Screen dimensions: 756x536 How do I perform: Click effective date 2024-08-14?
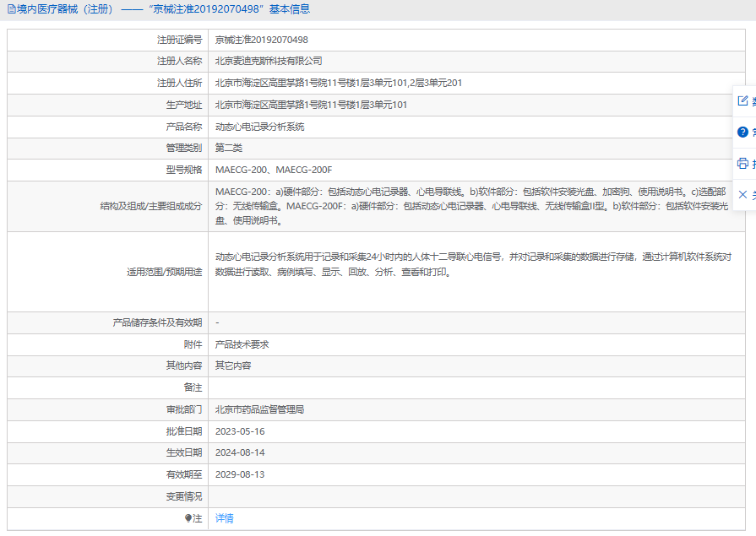[x=240, y=452]
